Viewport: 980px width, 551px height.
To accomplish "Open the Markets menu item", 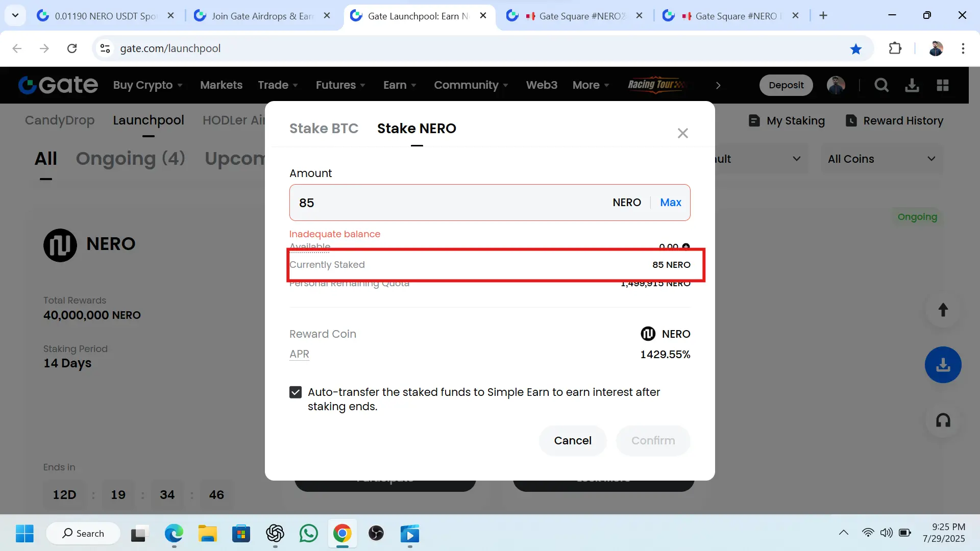I will pyautogui.click(x=221, y=85).
